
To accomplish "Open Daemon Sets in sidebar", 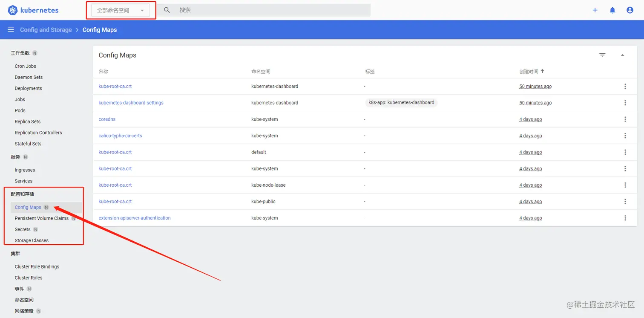I will [x=29, y=77].
